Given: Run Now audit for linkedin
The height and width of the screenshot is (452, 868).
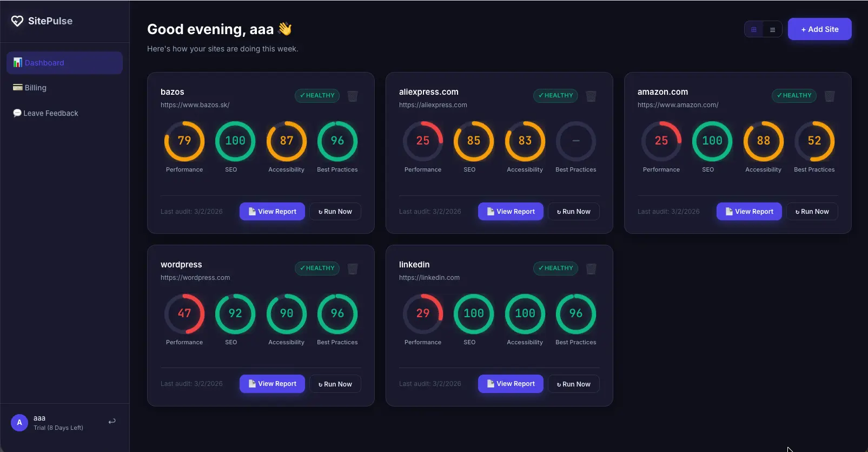Looking at the screenshot, I should (574, 384).
